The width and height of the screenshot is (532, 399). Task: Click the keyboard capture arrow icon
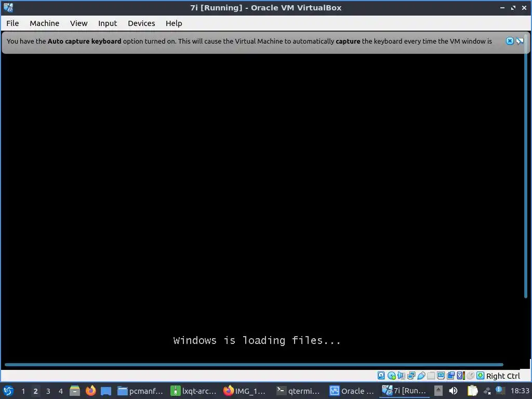tap(480, 376)
